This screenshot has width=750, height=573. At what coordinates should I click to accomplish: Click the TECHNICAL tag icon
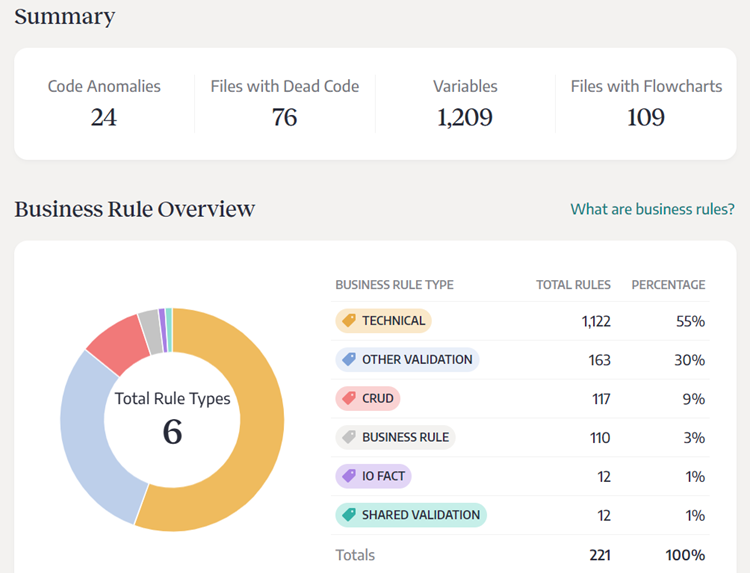pos(349,320)
